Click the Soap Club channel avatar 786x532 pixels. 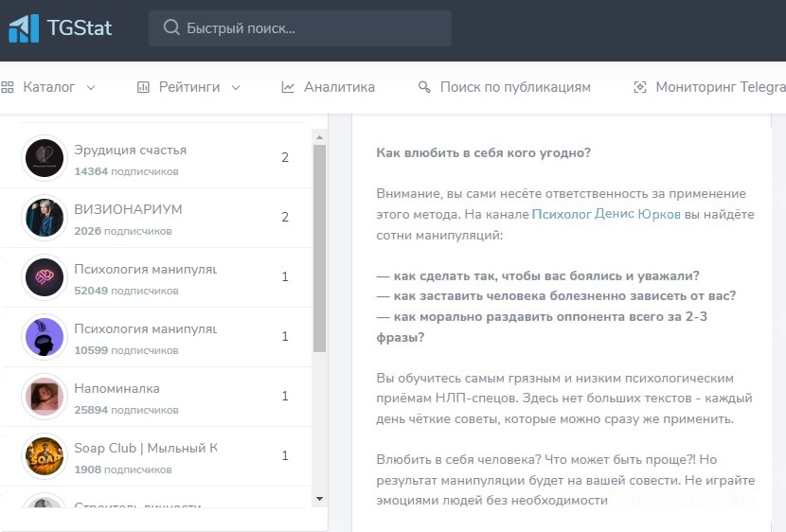tap(44, 456)
